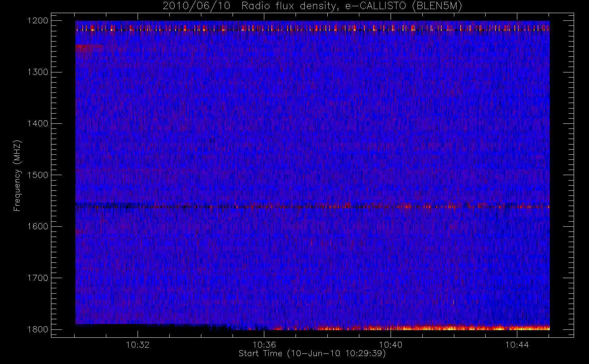Click the 1800 frequency tick label
Viewport: 589px width, 364px height.
point(38,329)
